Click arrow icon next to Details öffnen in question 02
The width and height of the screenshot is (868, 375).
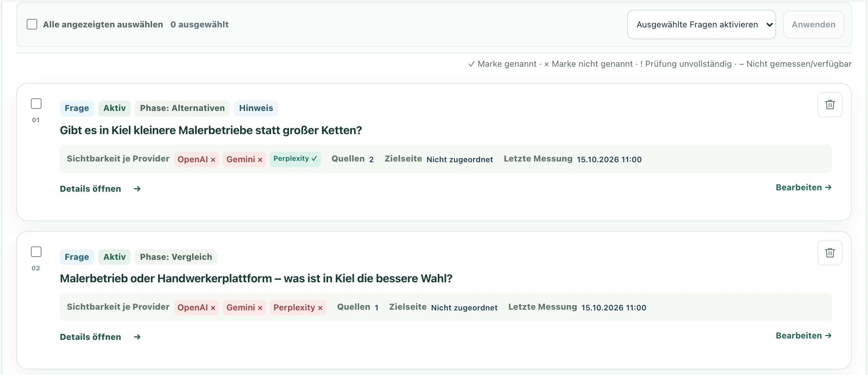click(137, 337)
